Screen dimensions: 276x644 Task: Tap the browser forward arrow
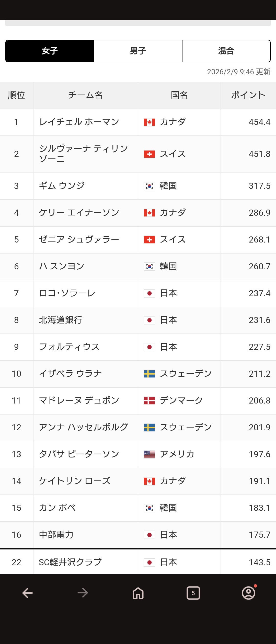pos(83,593)
